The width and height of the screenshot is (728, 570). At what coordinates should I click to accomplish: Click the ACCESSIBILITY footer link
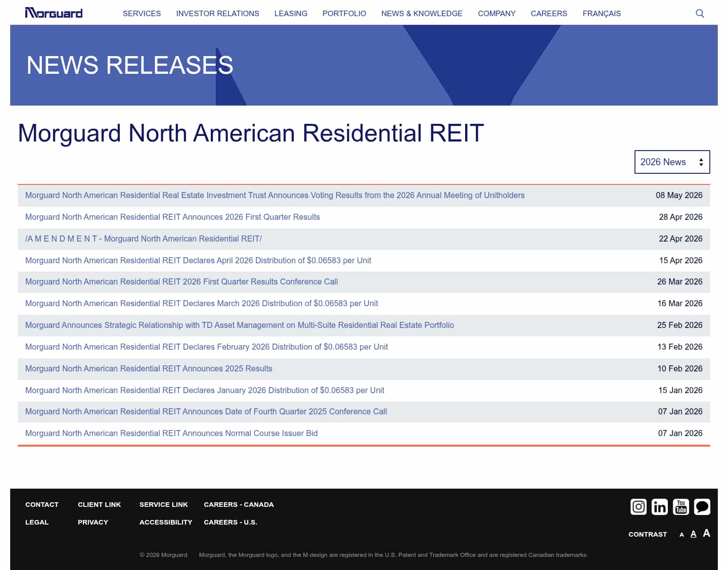point(166,522)
